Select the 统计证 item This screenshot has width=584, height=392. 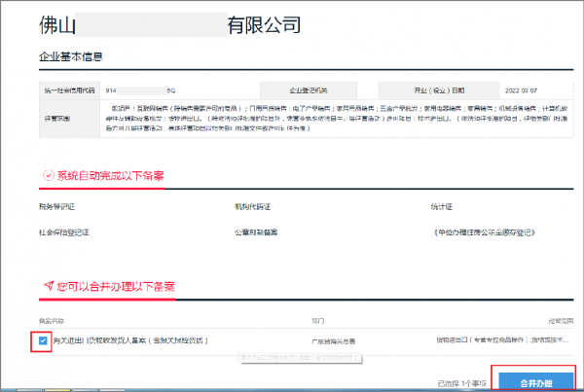point(443,207)
